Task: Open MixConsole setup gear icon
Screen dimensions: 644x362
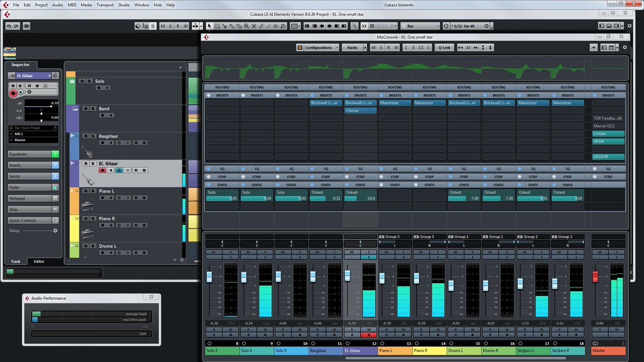Action: click(x=625, y=47)
